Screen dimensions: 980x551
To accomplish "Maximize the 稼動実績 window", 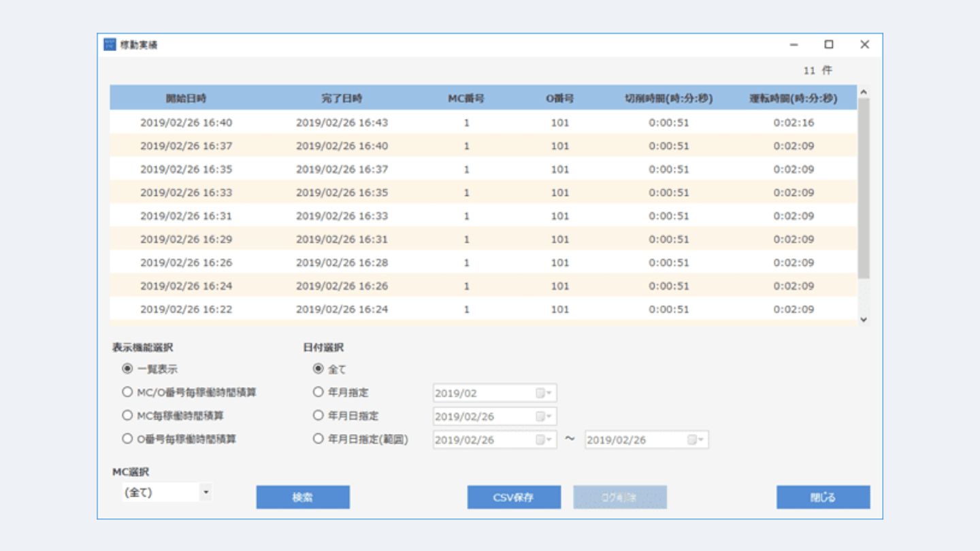I will point(828,45).
